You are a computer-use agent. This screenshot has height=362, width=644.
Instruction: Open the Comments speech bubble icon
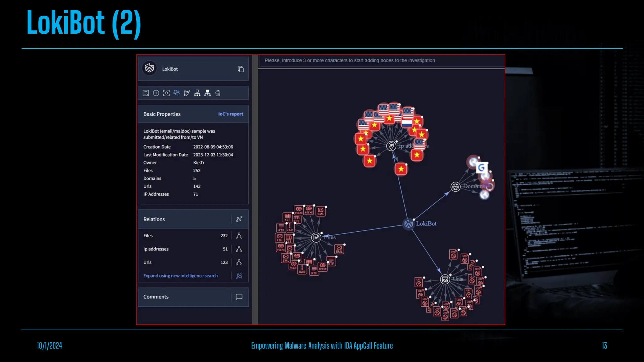[x=239, y=297]
